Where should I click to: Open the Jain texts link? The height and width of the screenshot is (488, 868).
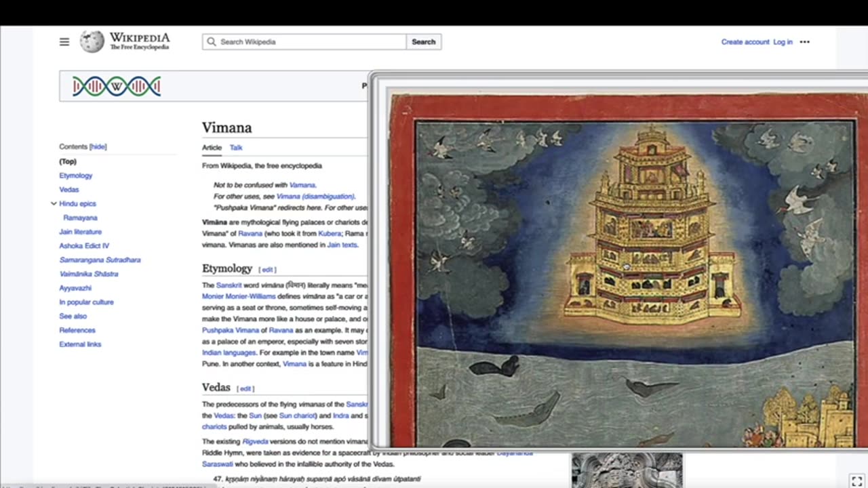pos(342,245)
